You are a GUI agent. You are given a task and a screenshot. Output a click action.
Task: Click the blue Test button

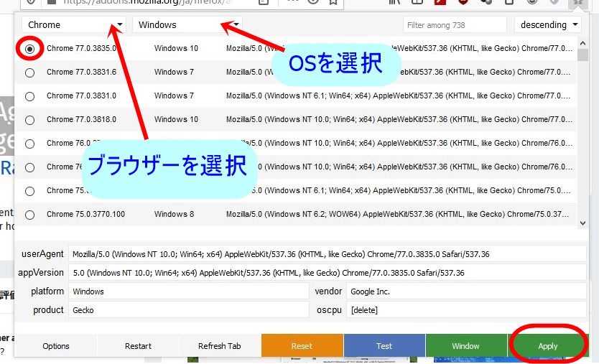click(x=384, y=346)
